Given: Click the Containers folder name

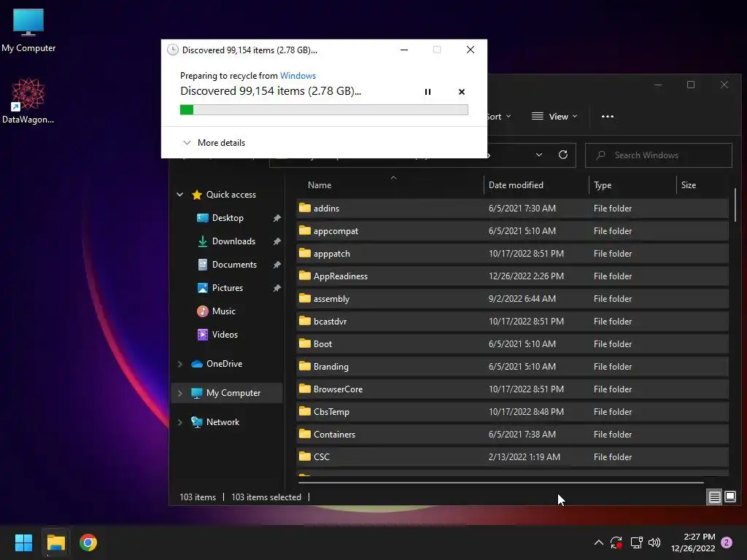Looking at the screenshot, I should click(x=334, y=435).
